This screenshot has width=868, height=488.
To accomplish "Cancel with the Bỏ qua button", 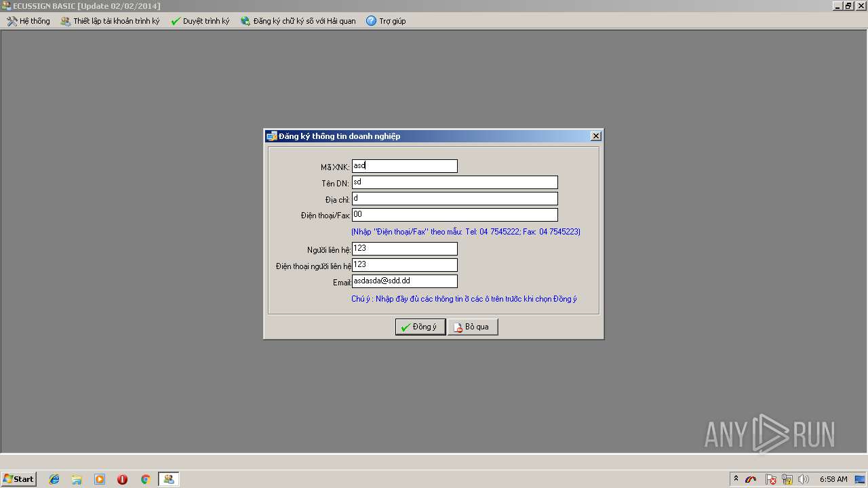I will click(x=473, y=327).
